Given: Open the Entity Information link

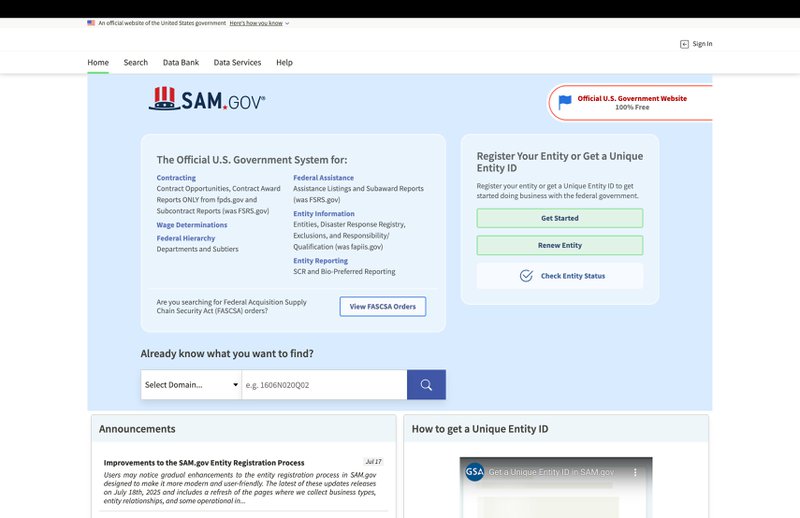Looking at the screenshot, I should click(324, 214).
